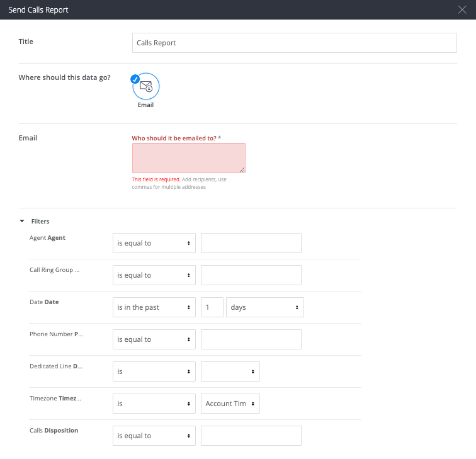Click the Date number field showing 1
The image size is (476, 459).
(x=212, y=307)
